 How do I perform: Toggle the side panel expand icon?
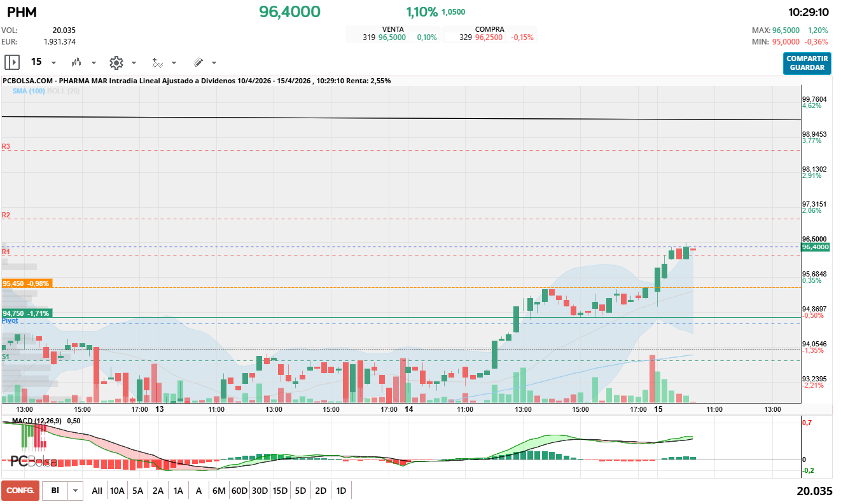click(12, 62)
